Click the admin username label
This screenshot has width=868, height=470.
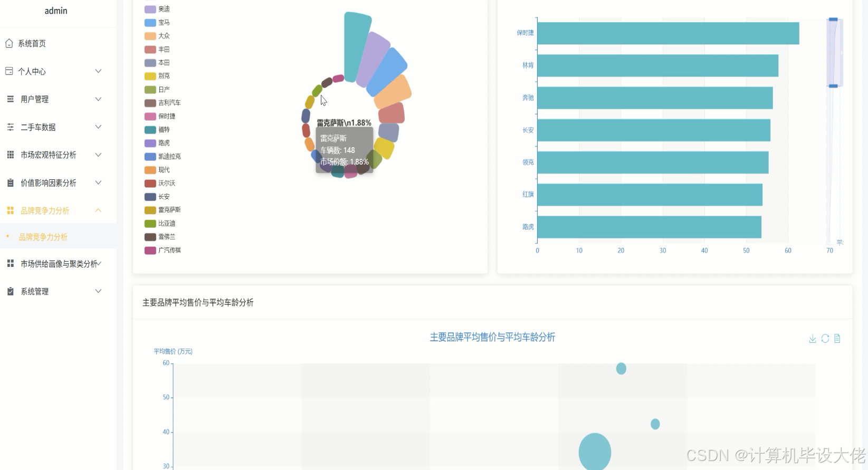tap(56, 11)
